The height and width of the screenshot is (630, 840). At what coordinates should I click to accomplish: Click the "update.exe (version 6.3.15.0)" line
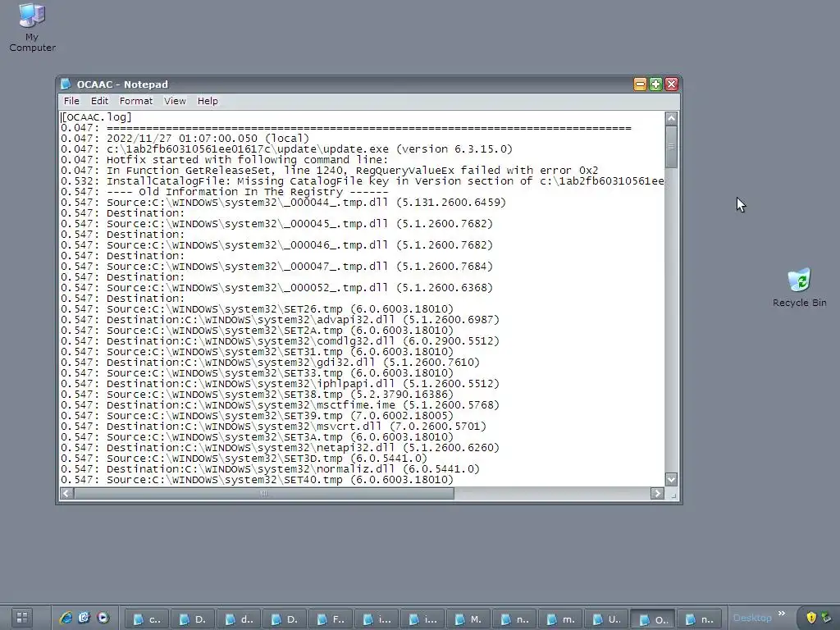[x=286, y=149]
